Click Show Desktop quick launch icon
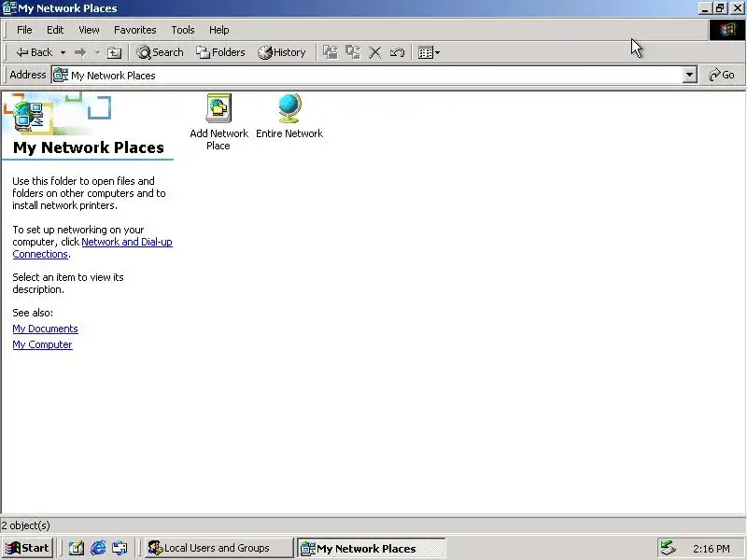 click(x=77, y=548)
